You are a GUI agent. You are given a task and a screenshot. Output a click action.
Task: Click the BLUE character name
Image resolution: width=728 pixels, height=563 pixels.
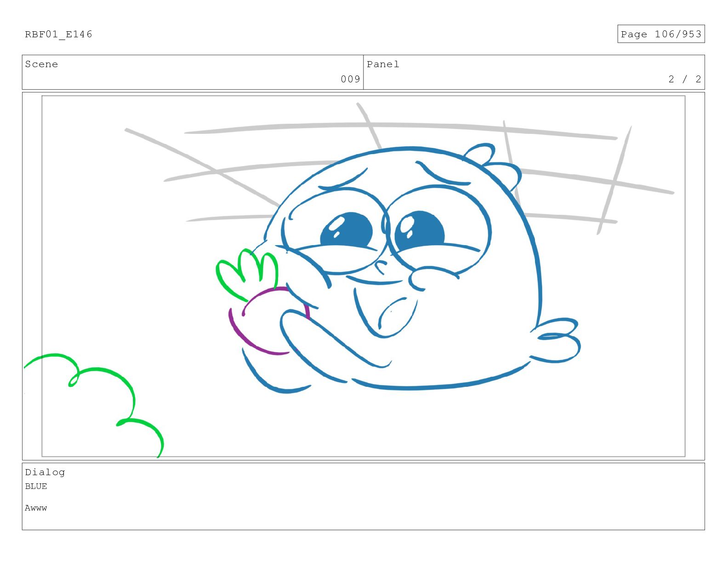36,486
